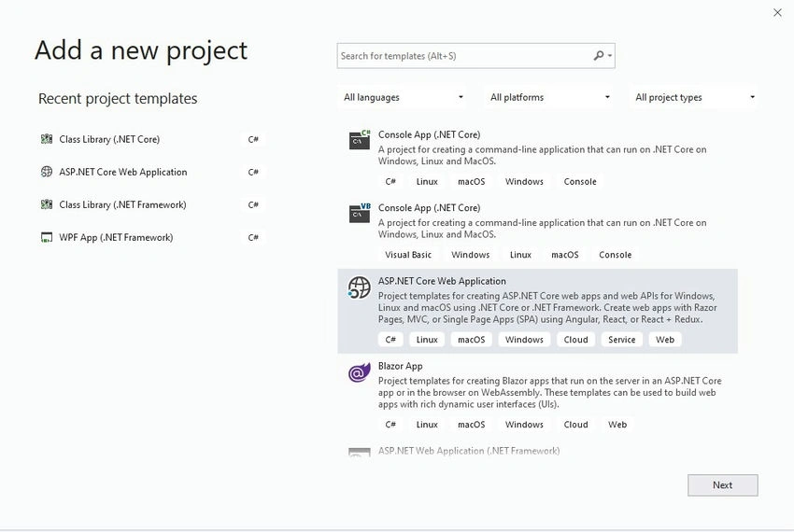Click the Class Library (.NET Core) recent icon
Viewport: 794px width, 532px height.
(47, 139)
